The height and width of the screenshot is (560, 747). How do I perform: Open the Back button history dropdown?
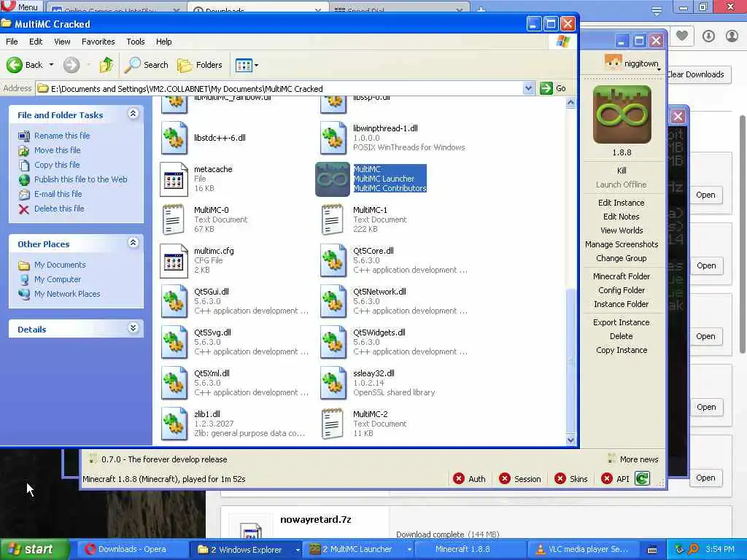point(52,65)
